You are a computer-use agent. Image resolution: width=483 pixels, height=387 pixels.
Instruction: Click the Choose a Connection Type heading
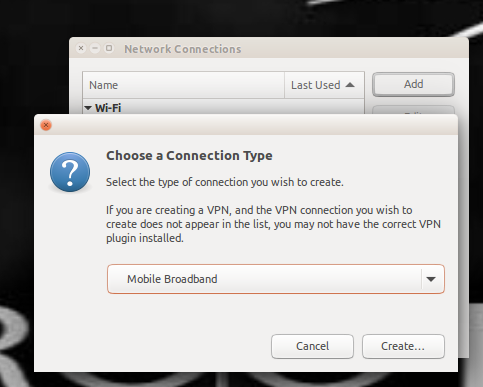189,156
